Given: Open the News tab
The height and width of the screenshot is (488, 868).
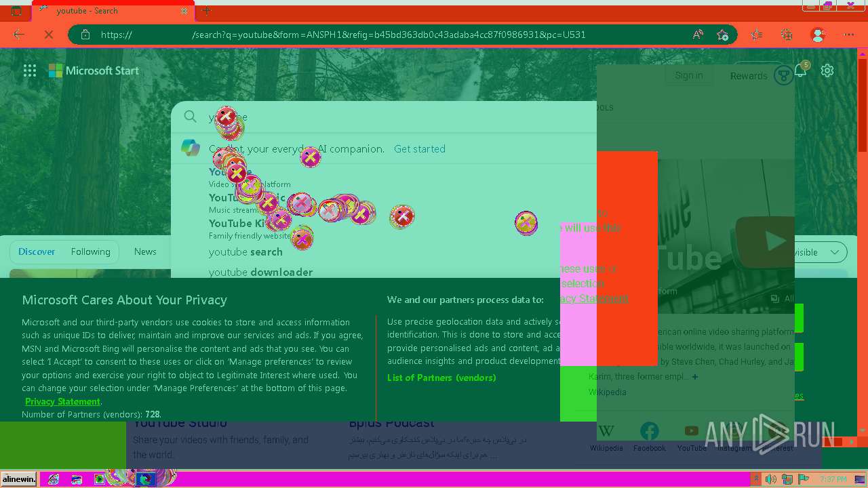Looking at the screenshot, I should (x=145, y=251).
